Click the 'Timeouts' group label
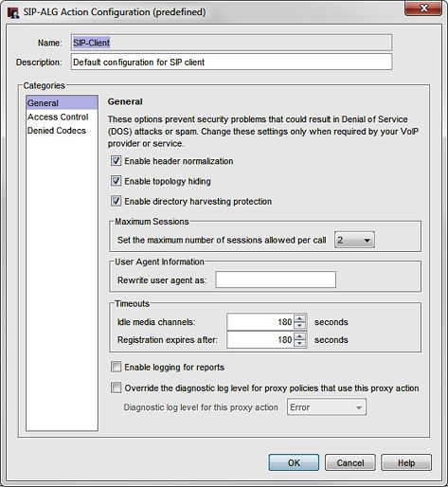 coord(133,303)
